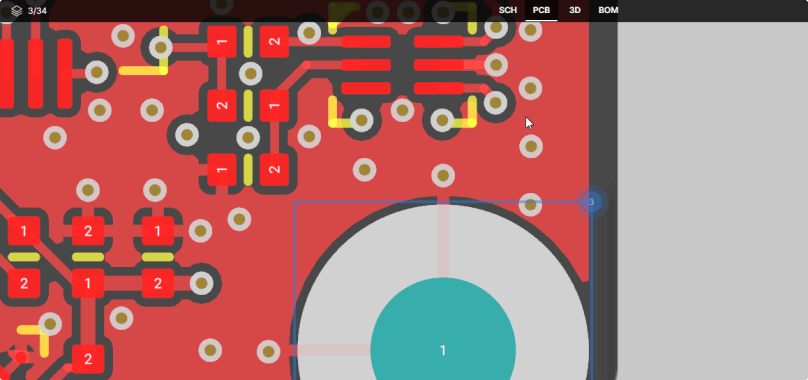
Task: Click the via touching the blue comment marker
Action: [x=530, y=205]
